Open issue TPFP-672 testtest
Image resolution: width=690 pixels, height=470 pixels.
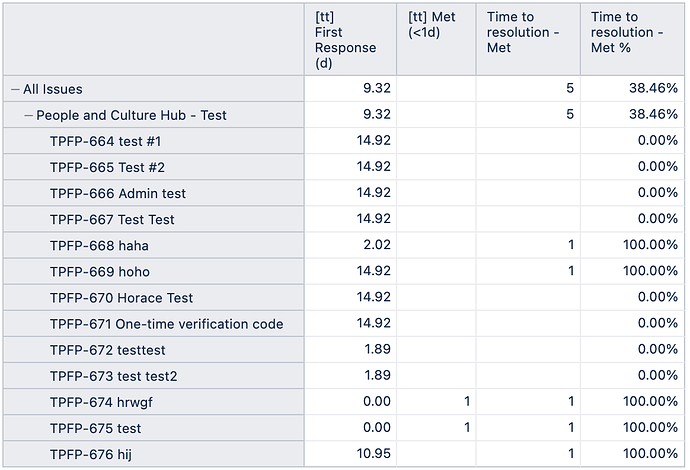(108, 350)
